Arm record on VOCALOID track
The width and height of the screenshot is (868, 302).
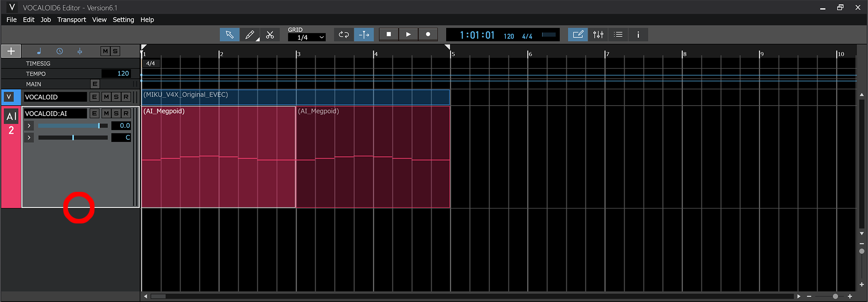click(x=126, y=97)
